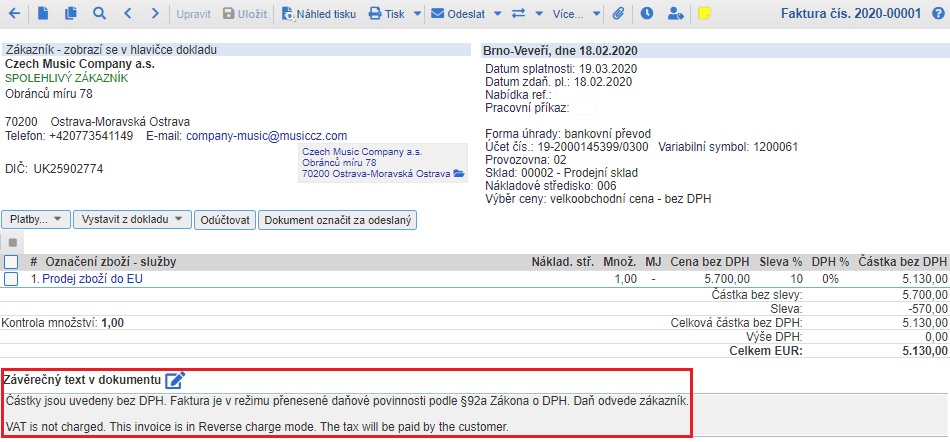
Task: Click the back arrow in the toolbar
Action: tap(15, 14)
